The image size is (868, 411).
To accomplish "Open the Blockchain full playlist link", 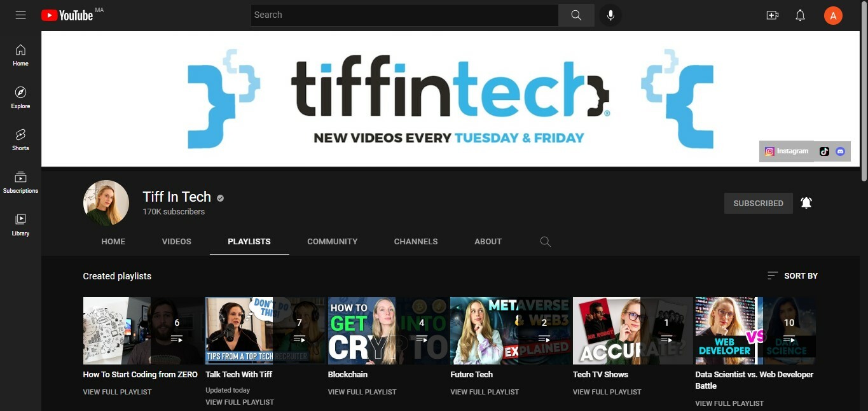I will coord(362,392).
